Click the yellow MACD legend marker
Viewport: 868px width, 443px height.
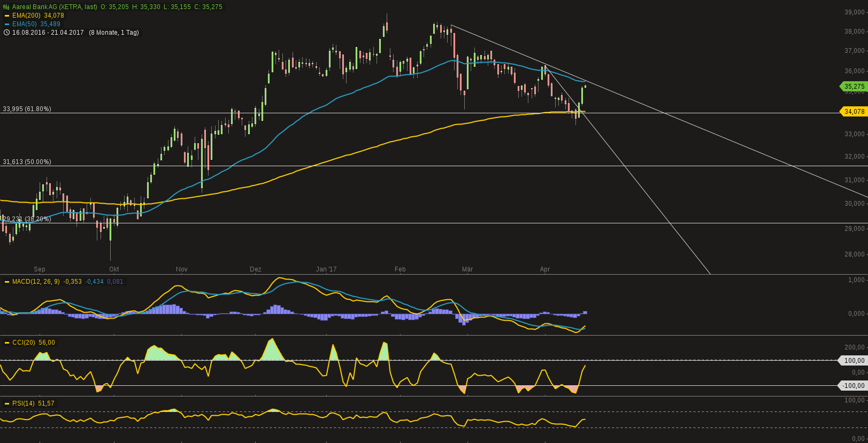pyautogui.click(x=7, y=282)
